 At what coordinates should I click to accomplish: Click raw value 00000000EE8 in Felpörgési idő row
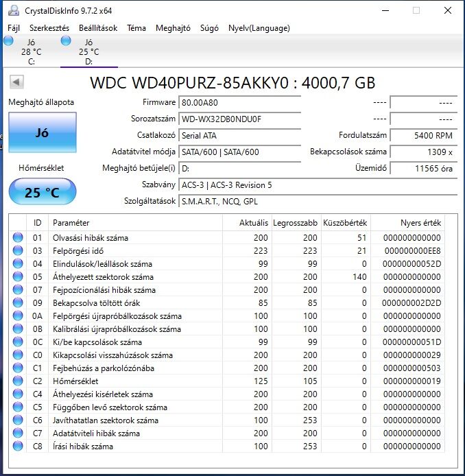(x=412, y=251)
